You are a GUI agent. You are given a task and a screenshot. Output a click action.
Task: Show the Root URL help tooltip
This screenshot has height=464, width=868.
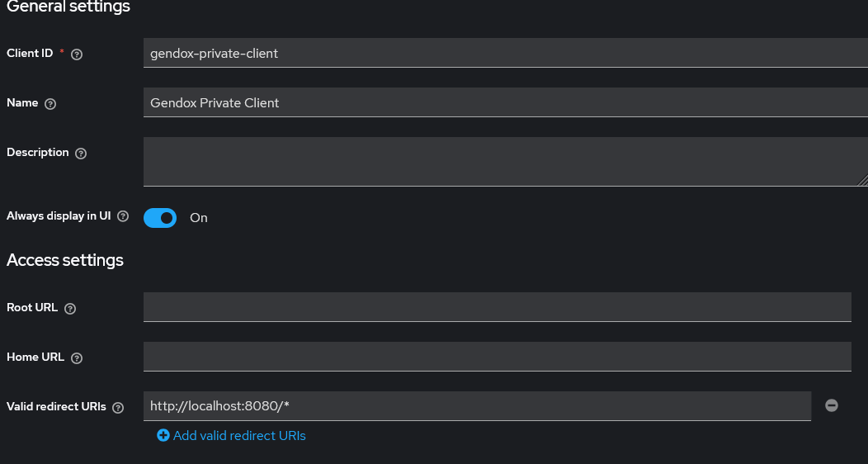coord(70,309)
